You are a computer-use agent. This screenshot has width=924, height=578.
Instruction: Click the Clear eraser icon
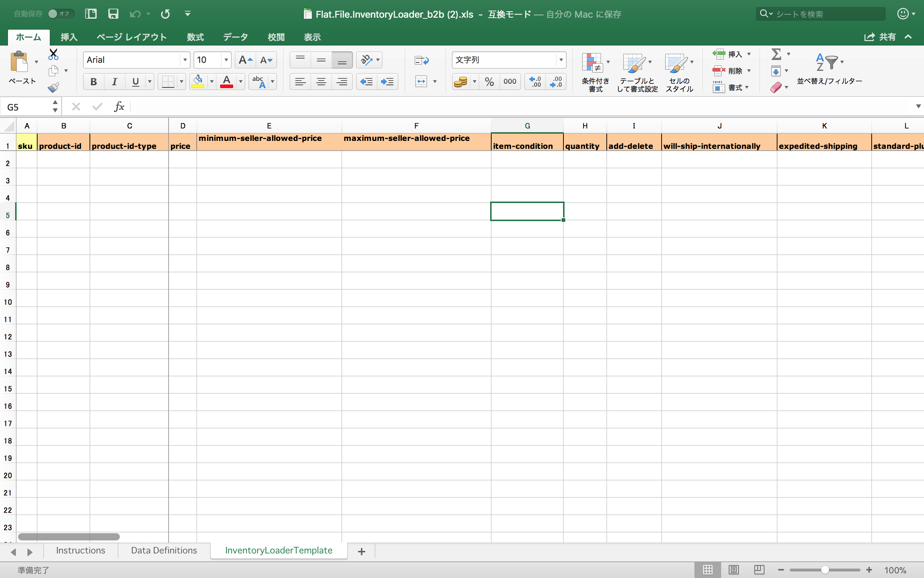click(x=776, y=87)
